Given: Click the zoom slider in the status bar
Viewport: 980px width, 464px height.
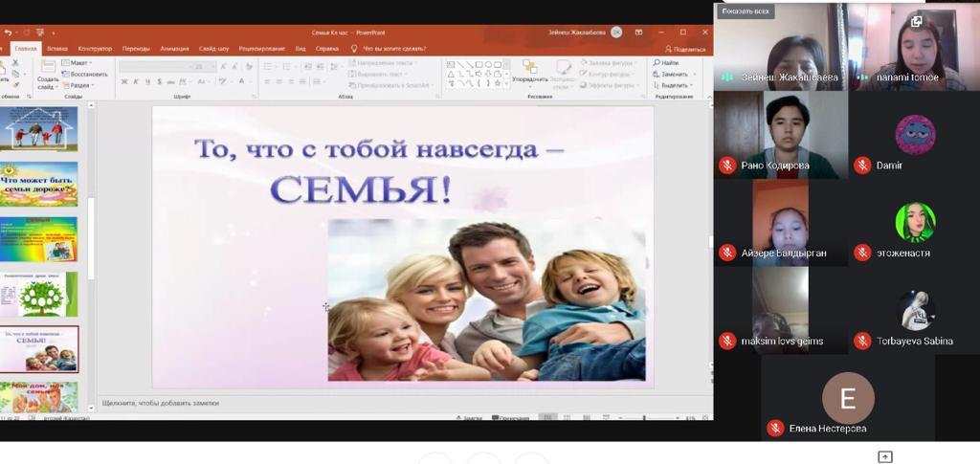Looking at the screenshot, I should pyautogui.click(x=643, y=418).
